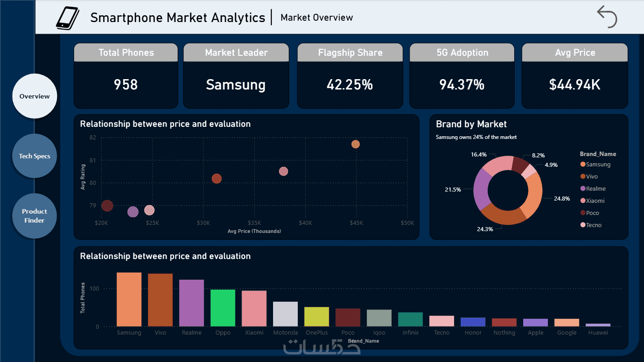Viewport: 644px width, 362px height.
Task: Click the Avg Price $44.94K value
Action: pyautogui.click(x=575, y=85)
